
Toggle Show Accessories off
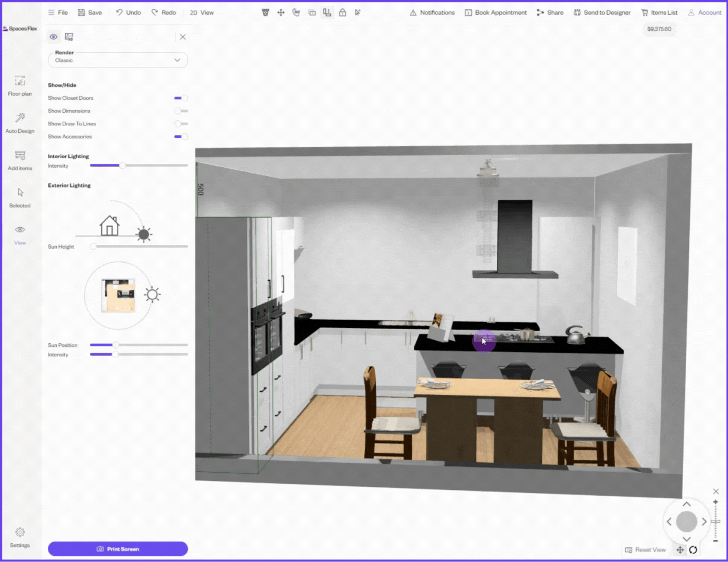coord(181,137)
